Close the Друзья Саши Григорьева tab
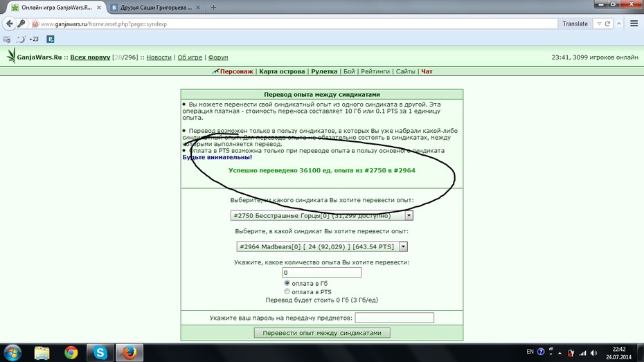The image size is (644, 362). [x=198, y=8]
